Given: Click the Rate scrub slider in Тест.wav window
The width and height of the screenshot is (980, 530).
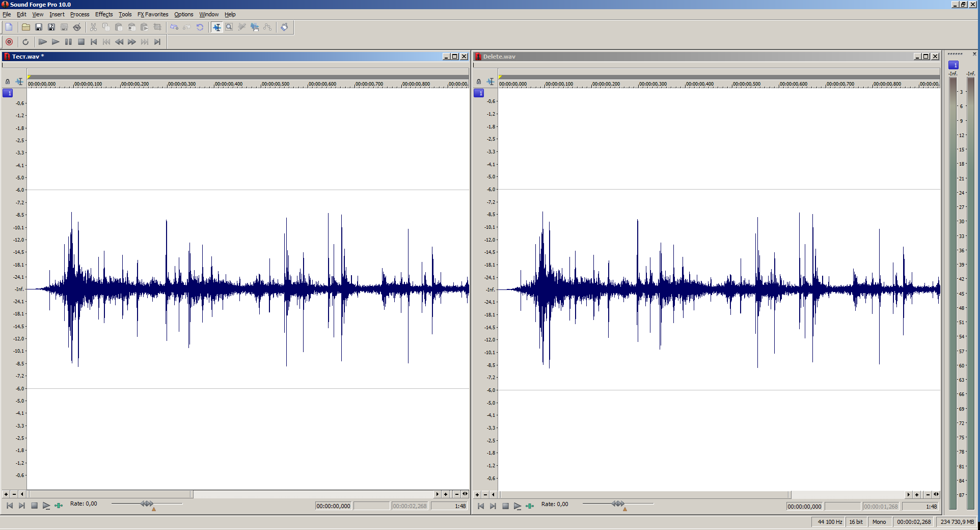Looking at the screenshot, I should (147, 503).
